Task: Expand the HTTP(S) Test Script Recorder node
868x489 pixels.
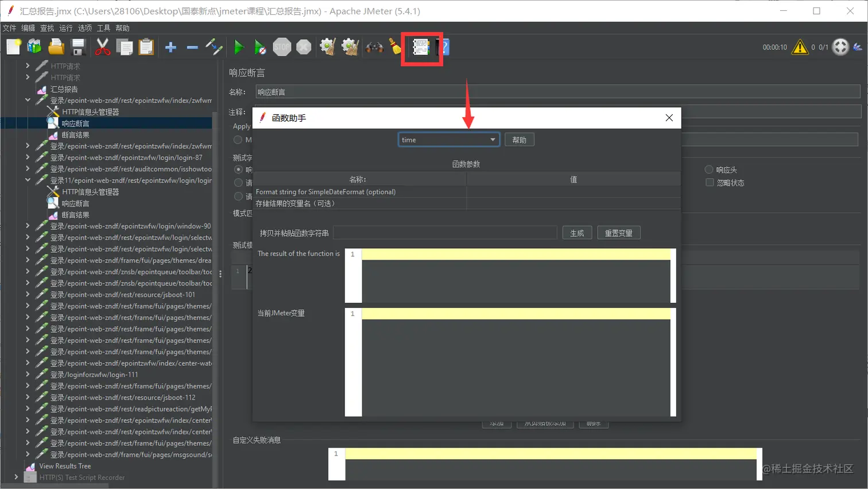Action: (16, 477)
